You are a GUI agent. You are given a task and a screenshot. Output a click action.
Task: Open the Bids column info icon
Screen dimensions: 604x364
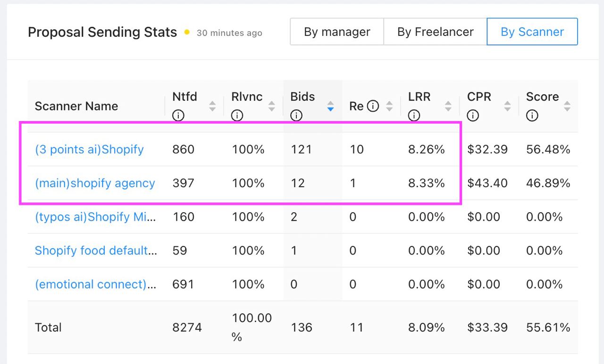pyautogui.click(x=296, y=116)
